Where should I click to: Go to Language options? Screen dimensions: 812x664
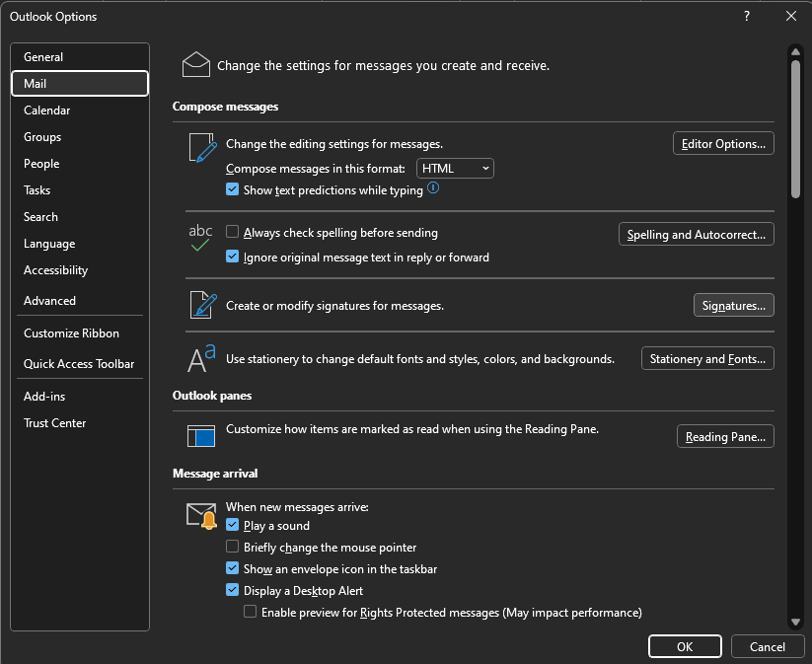(80, 244)
